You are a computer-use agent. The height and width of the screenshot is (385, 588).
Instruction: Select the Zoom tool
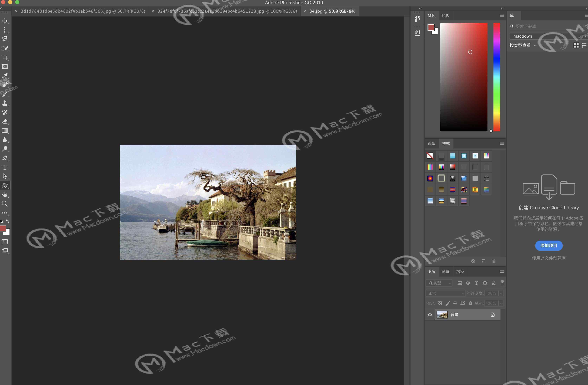pyautogui.click(x=5, y=204)
